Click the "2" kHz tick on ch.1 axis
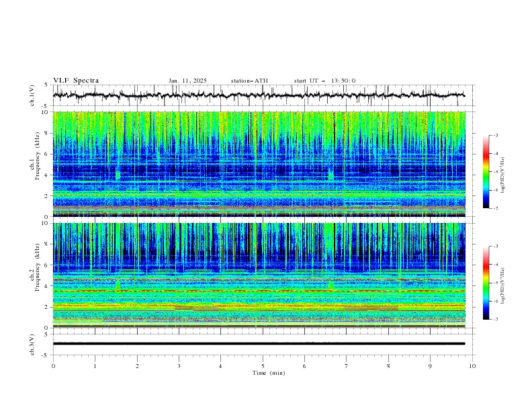The image size is (532, 411). [47, 196]
